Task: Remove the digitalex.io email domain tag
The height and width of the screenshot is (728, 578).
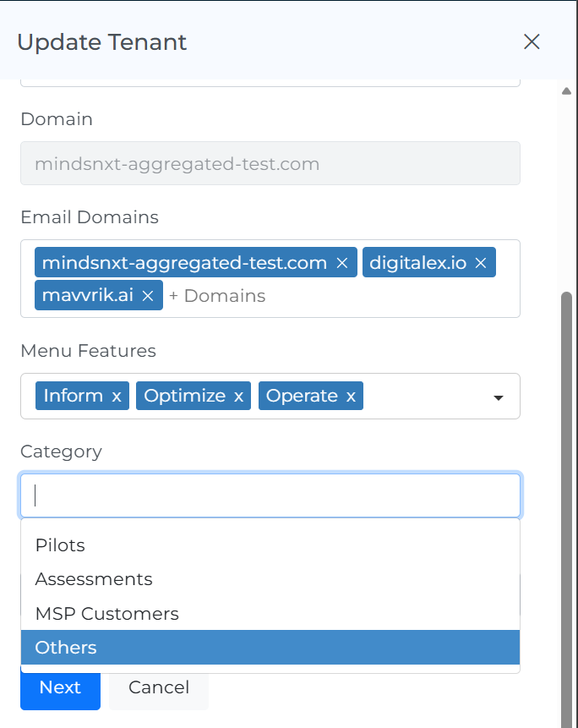Action: point(481,263)
